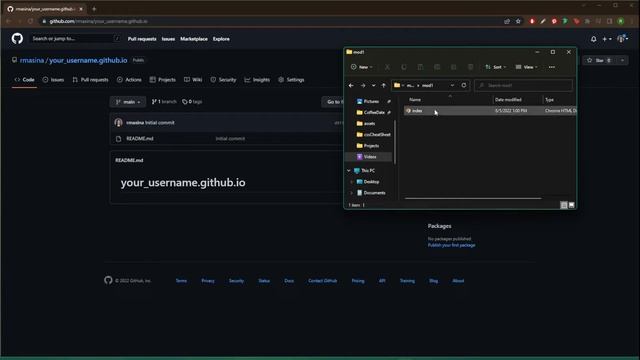Switch Explorer to large thumbnails view
This screenshot has height=360, width=640.
(x=571, y=205)
